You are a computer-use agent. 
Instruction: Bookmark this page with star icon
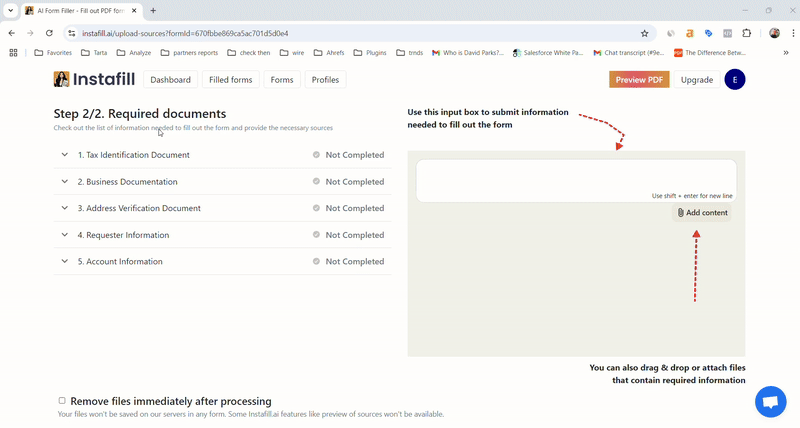(x=644, y=33)
